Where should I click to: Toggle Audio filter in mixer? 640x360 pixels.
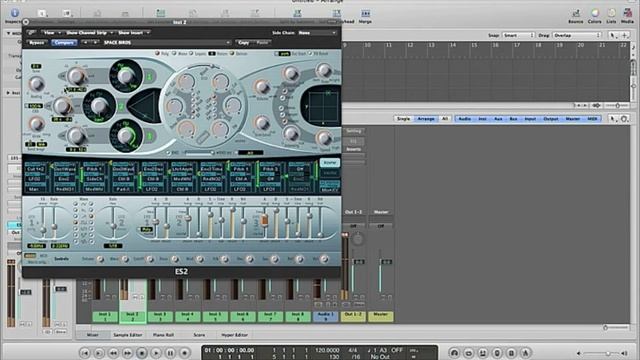[464, 119]
